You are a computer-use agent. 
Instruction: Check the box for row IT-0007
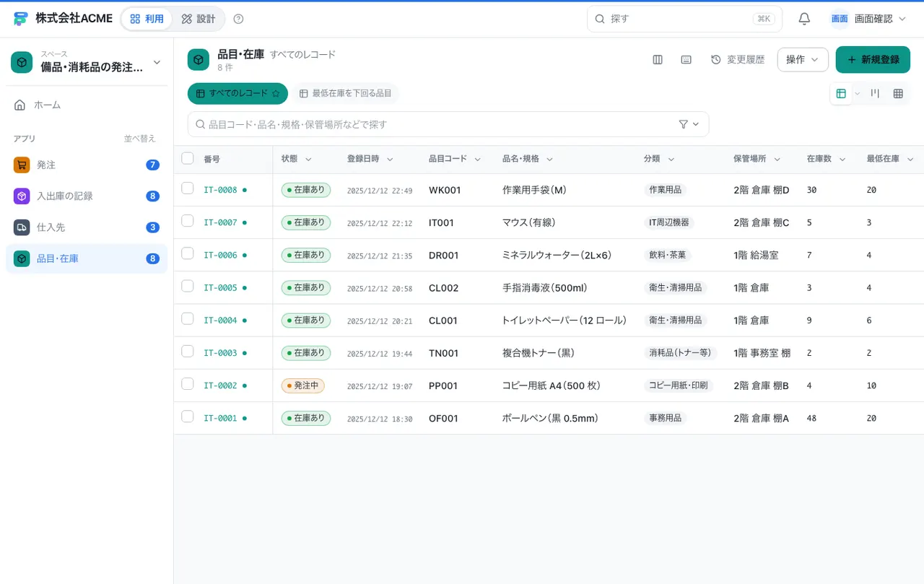pos(188,221)
